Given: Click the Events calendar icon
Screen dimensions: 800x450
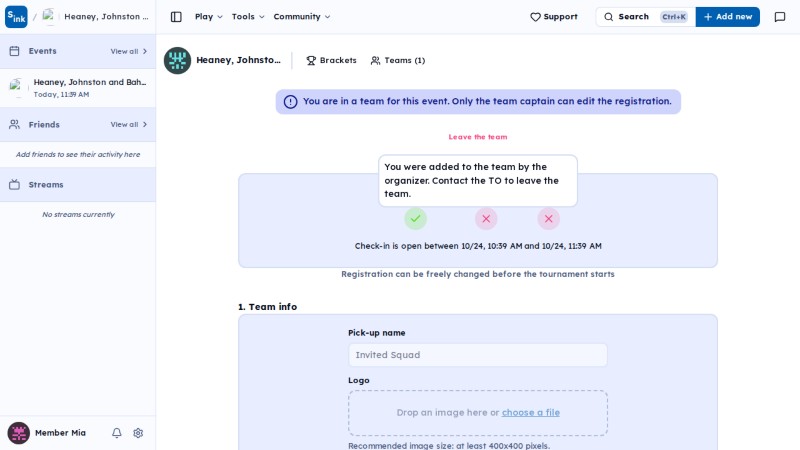Looking at the screenshot, I should tap(14, 51).
